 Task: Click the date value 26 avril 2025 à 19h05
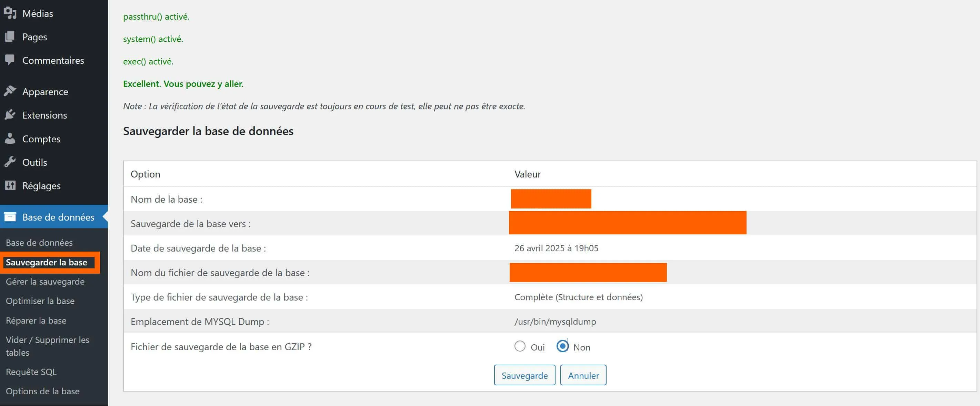556,248
